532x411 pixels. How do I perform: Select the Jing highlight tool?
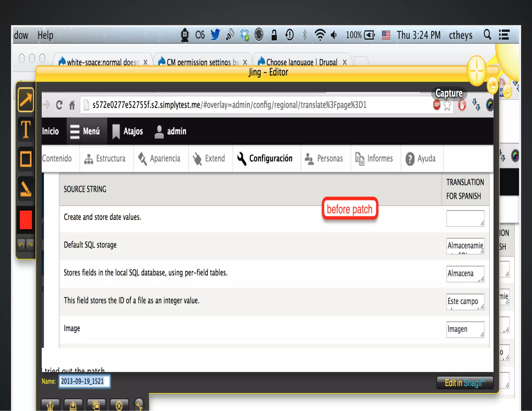coord(26,189)
